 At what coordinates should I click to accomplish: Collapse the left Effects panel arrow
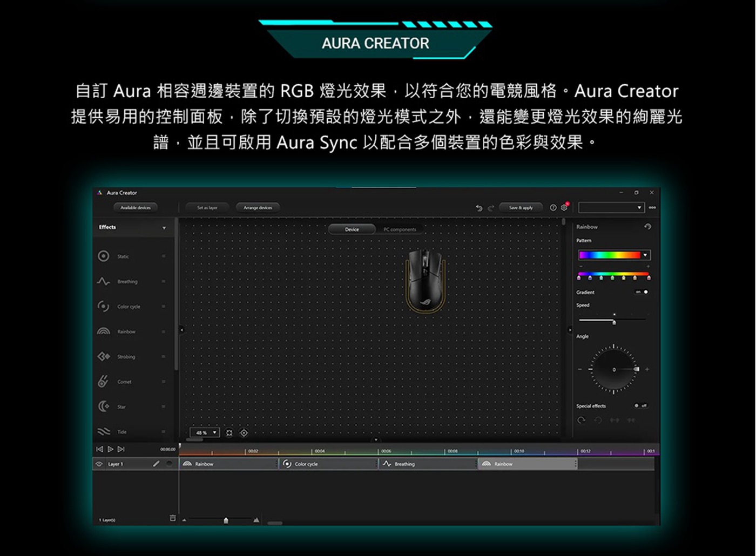point(181,330)
